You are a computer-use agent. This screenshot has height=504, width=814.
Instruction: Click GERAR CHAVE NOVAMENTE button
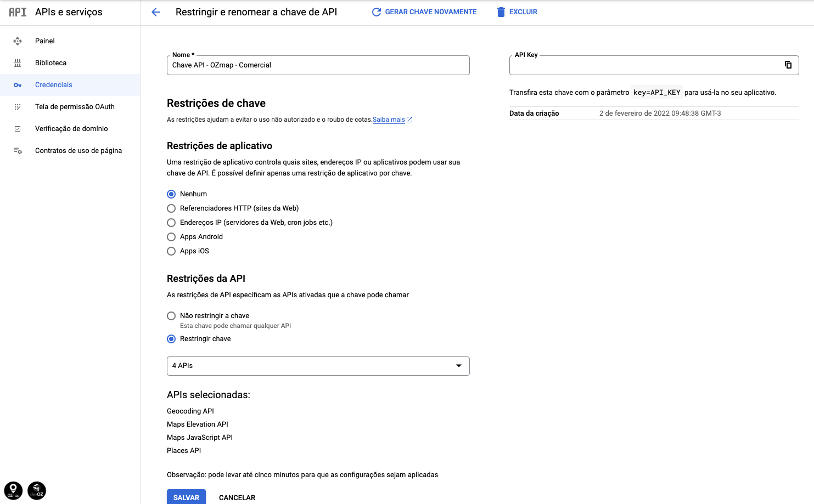[424, 12]
